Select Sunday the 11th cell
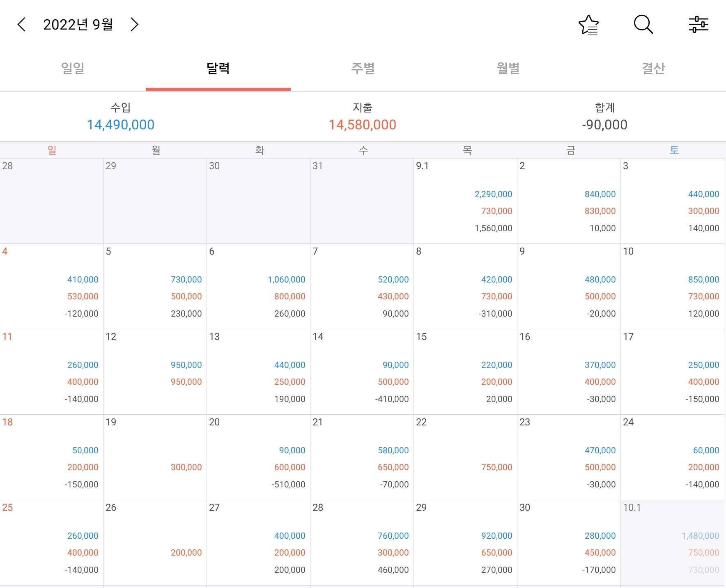The width and height of the screenshot is (726, 588). pos(51,372)
